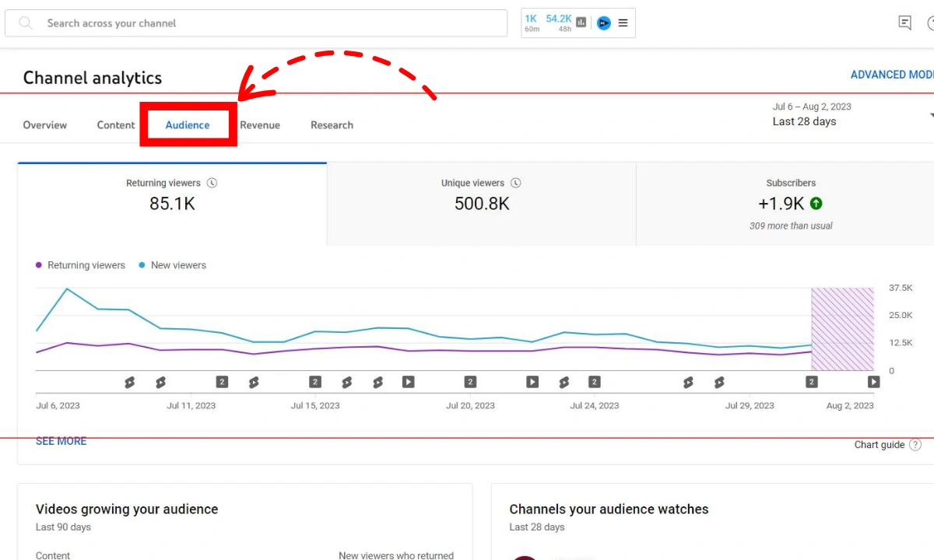Click the "Content" column header in videos card
Screen dimensions: 934x560
(53, 555)
